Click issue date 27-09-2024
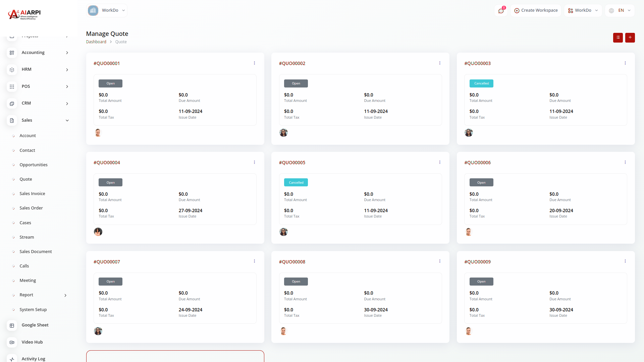 tap(191, 210)
